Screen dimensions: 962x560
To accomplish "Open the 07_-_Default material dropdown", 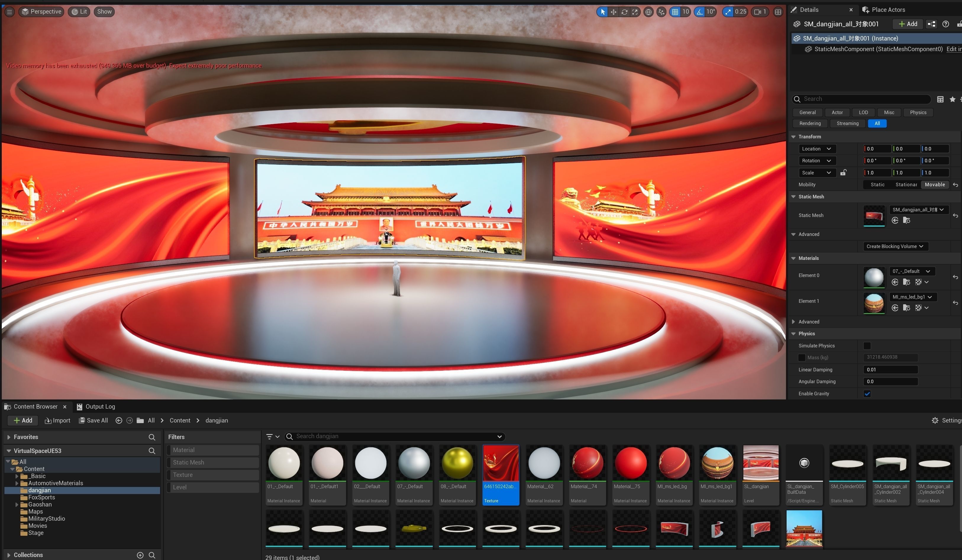I will [912, 271].
